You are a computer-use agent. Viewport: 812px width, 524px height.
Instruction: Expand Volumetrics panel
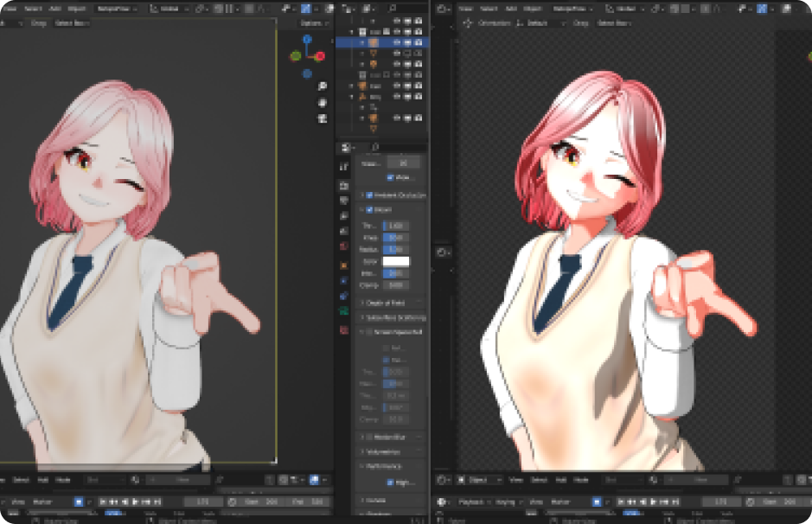[391, 452]
